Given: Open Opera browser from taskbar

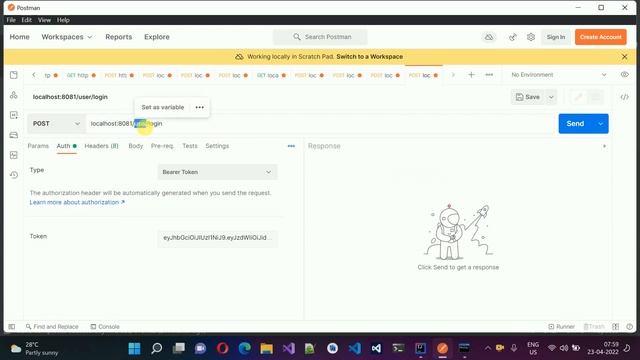Looking at the screenshot, I should pyautogui.click(x=222, y=348).
